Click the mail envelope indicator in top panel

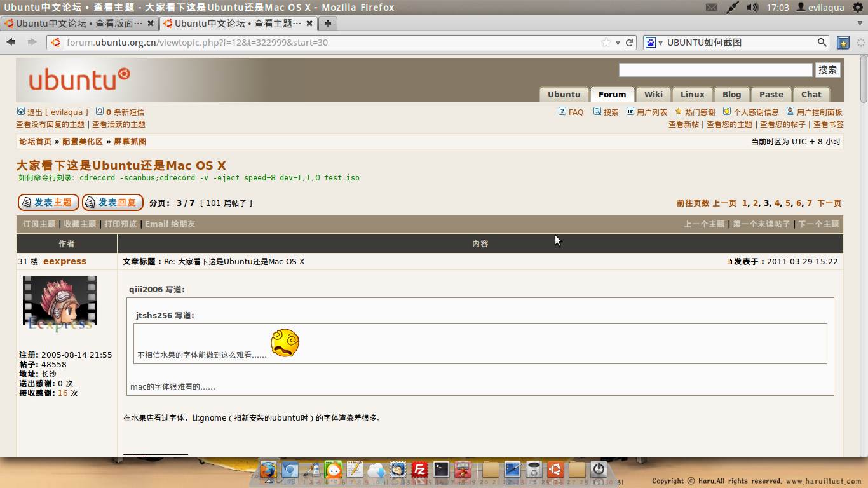[712, 8]
